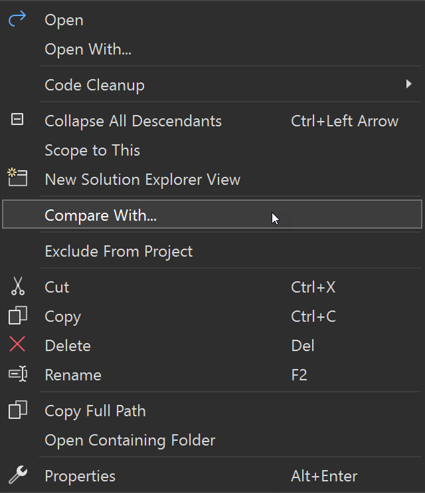
Task: Expand the Code Cleanup submenu arrow
Action: [x=409, y=84]
